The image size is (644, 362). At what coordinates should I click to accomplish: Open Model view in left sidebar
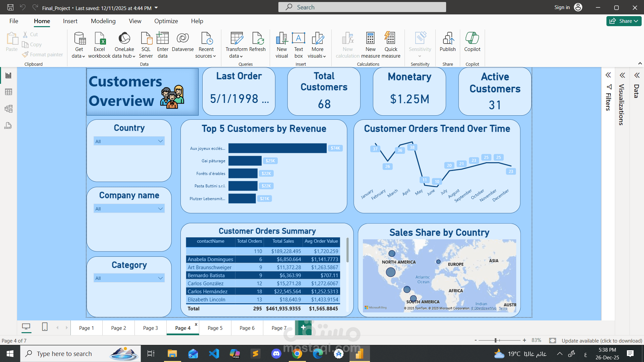[8, 109]
